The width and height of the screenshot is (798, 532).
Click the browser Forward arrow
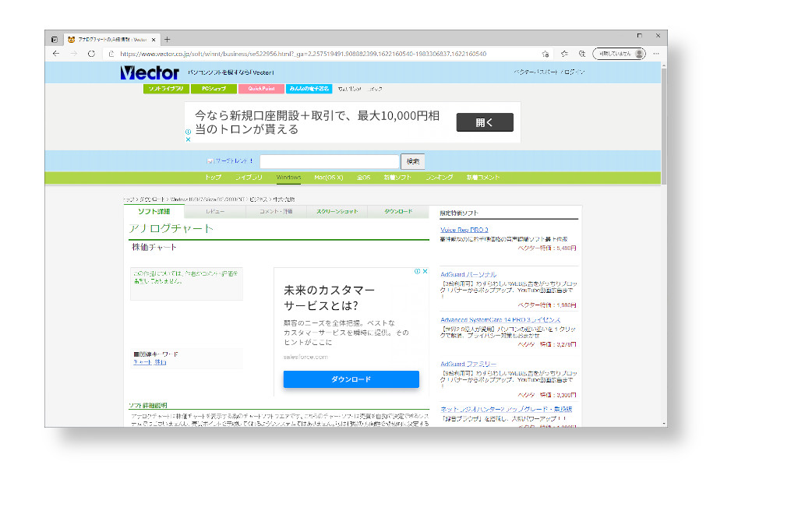pos(74,54)
